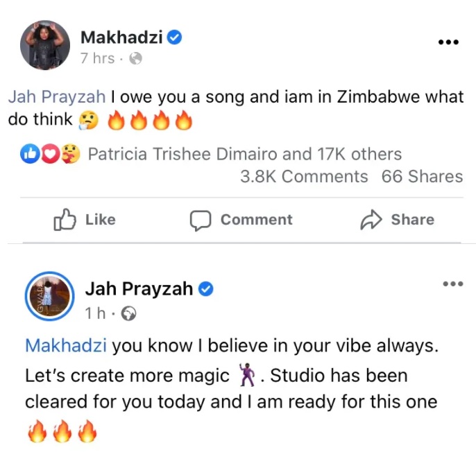View the 66 Shares list
The image size is (476, 452).
coord(423,176)
